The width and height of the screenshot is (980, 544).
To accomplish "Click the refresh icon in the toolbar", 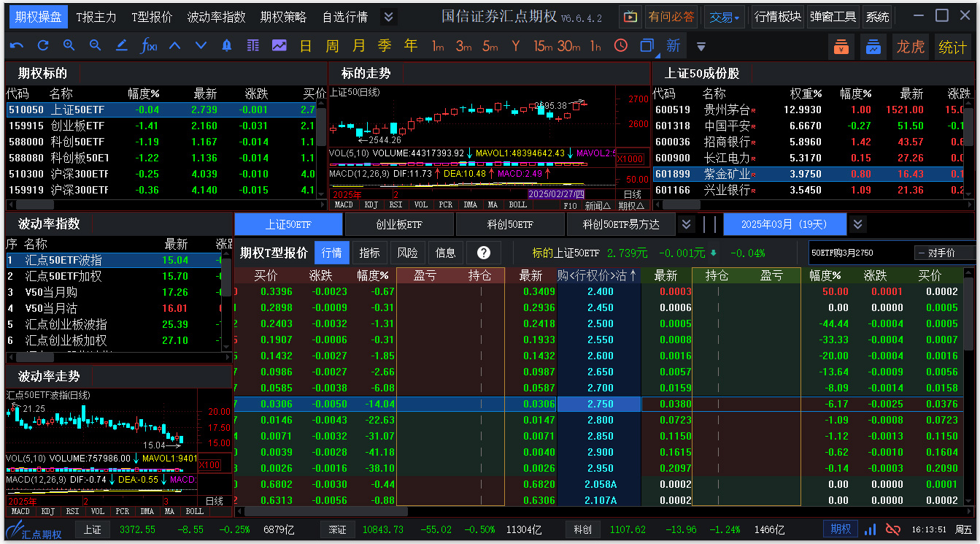I will (x=43, y=46).
